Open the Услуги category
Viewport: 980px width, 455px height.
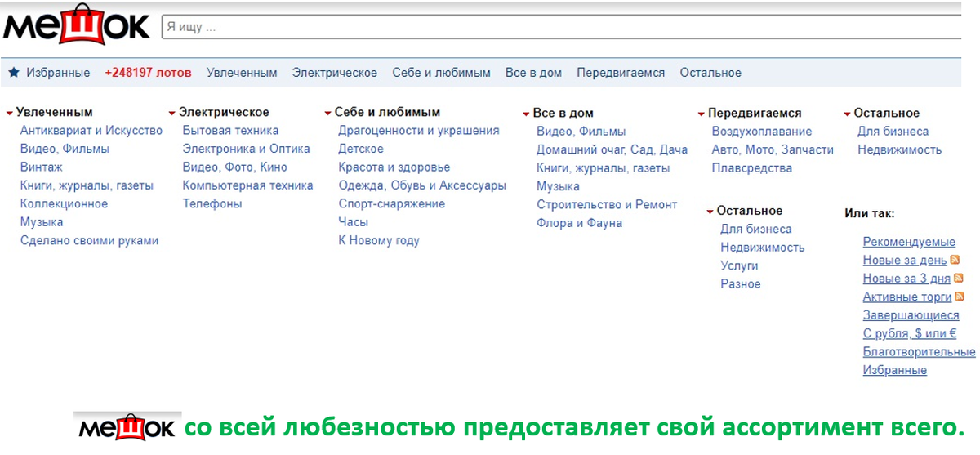point(739,265)
